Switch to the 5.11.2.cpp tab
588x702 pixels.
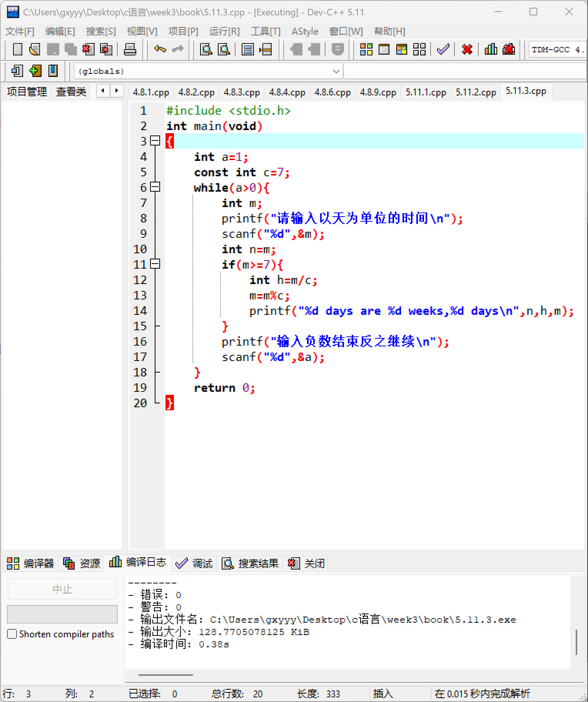point(476,92)
